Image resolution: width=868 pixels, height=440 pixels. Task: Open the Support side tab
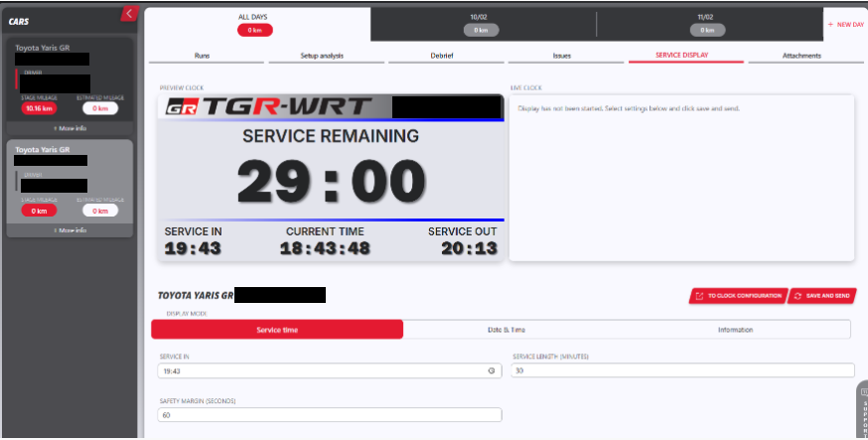tap(861, 412)
